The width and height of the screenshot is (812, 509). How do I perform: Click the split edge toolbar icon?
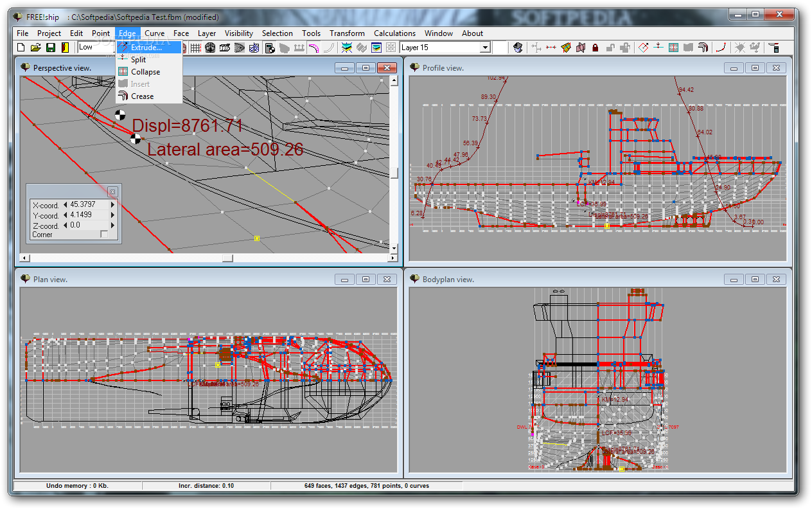658,47
